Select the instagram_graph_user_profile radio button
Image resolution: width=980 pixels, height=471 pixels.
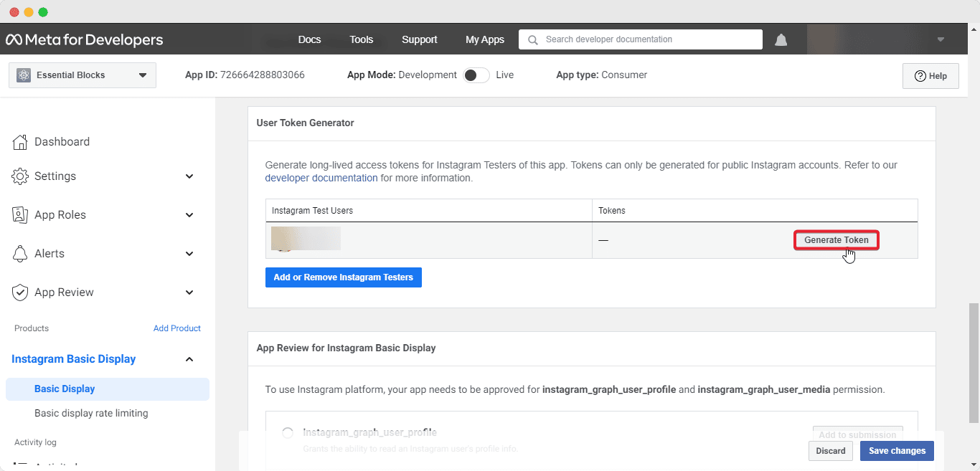pyautogui.click(x=288, y=433)
